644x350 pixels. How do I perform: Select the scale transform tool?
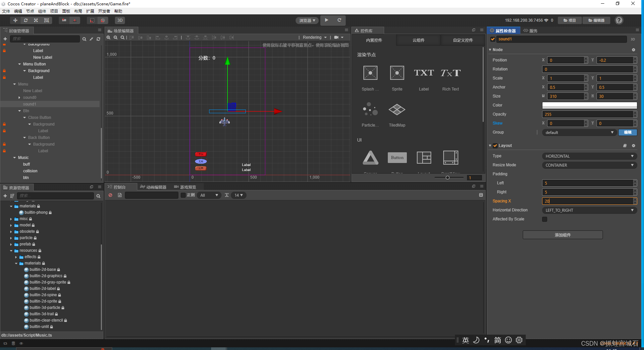(x=36, y=20)
